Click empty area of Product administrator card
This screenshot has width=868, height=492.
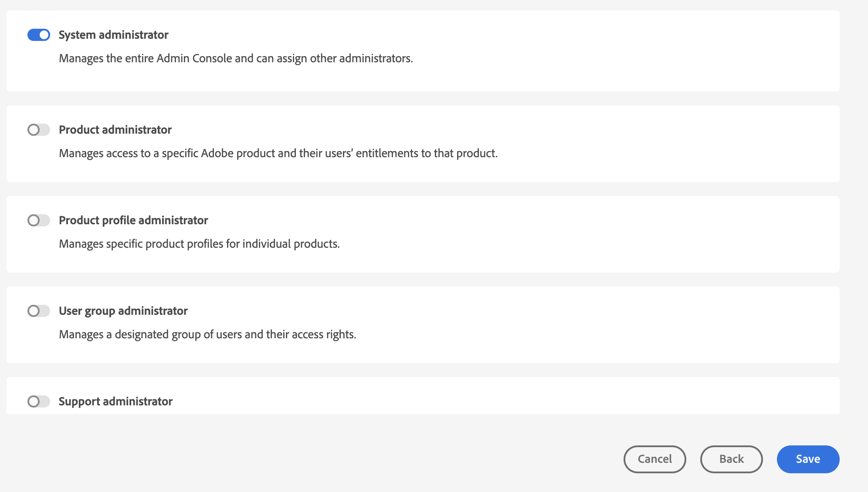pyautogui.click(x=654, y=139)
